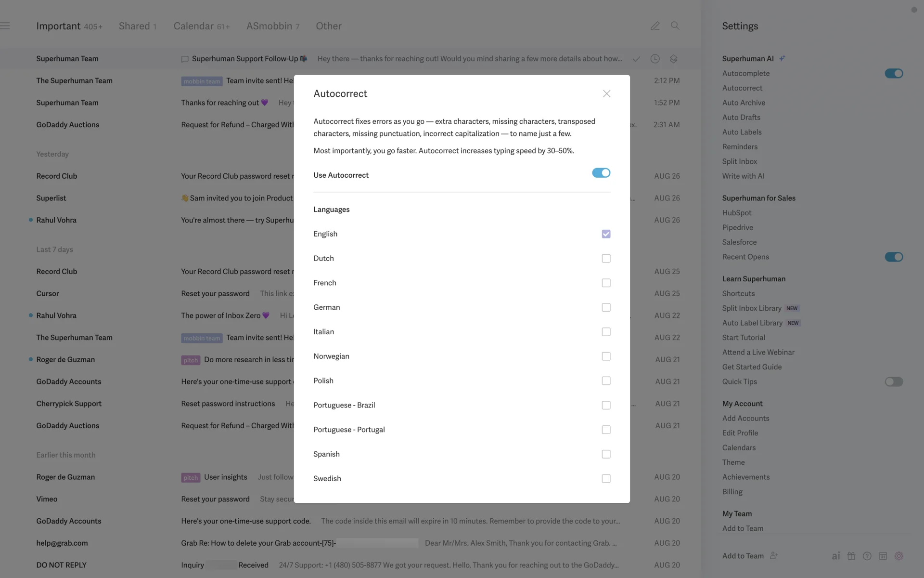
Task: Click the hamburger menu icon
Action: [5, 26]
